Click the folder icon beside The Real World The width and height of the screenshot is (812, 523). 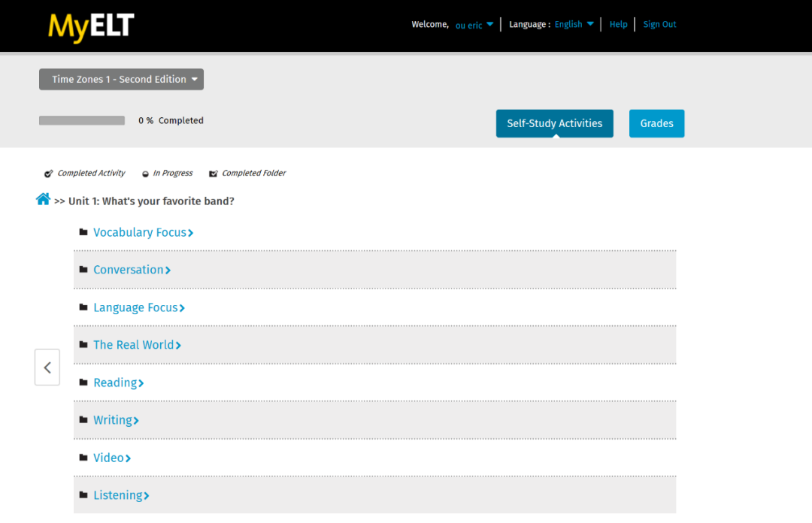(x=83, y=344)
